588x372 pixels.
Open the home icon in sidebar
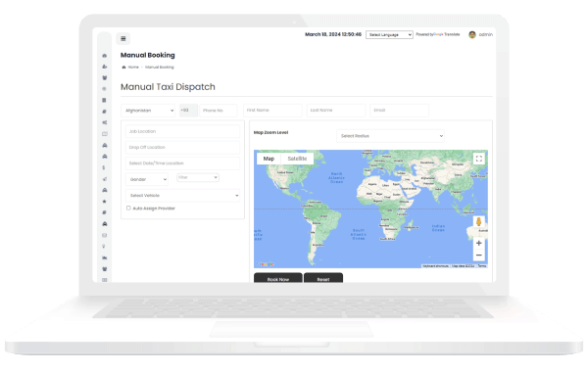point(105,56)
